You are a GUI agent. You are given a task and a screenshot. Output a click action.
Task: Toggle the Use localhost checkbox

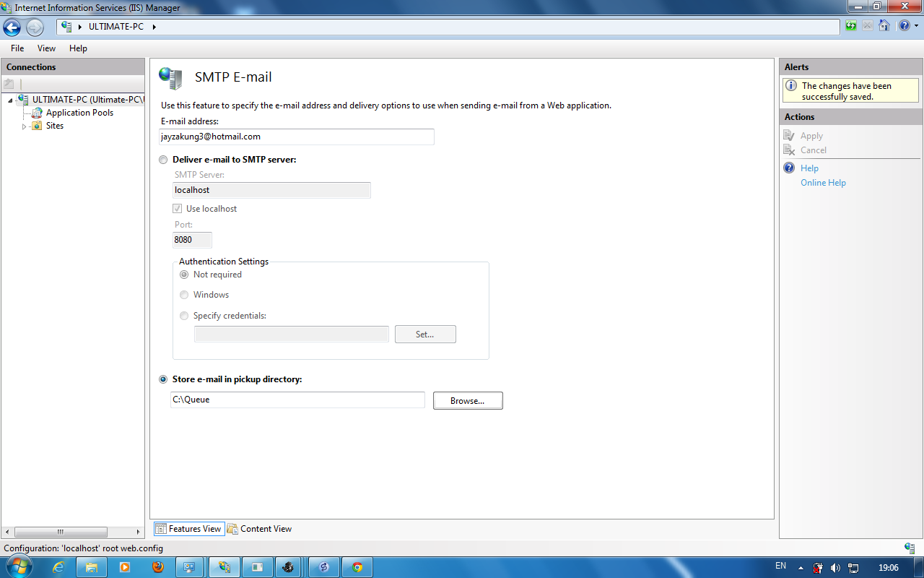pos(177,209)
